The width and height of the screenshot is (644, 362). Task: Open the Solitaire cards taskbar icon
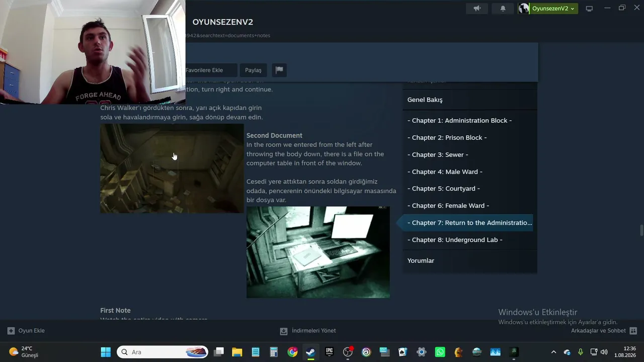pyautogui.click(x=403, y=352)
